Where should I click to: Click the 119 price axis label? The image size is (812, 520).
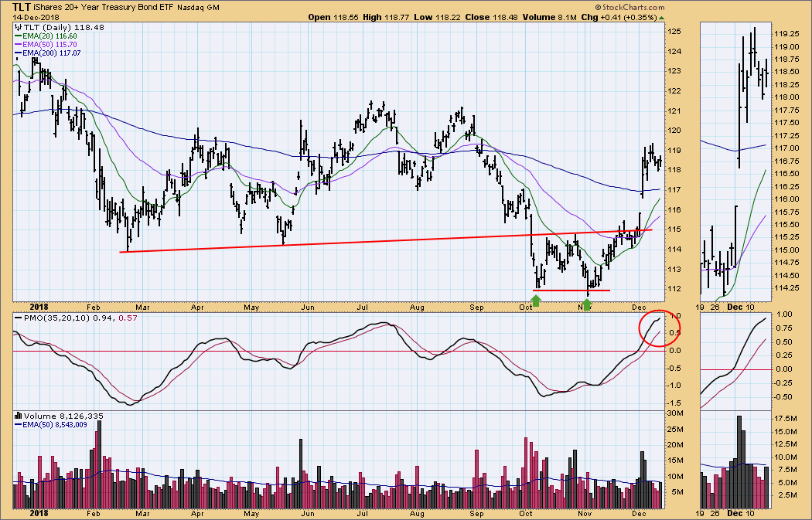click(x=674, y=151)
